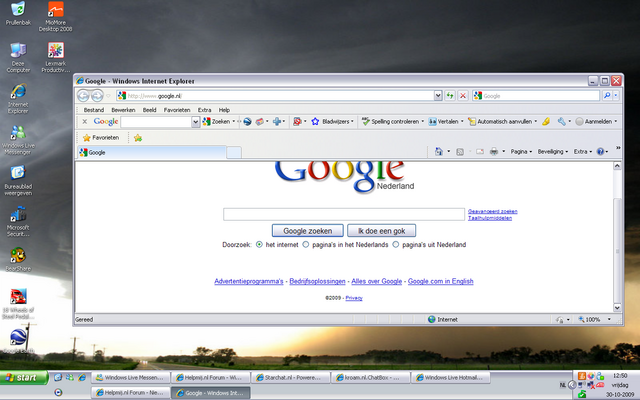Expand the command bar overflow chevron
The image size is (640, 400).
click(618, 148)
